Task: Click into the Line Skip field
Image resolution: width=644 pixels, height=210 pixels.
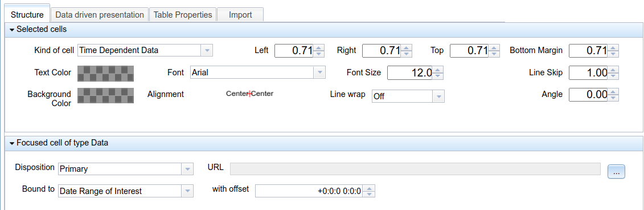Action: pyautogui.click(x=588, y=73)
